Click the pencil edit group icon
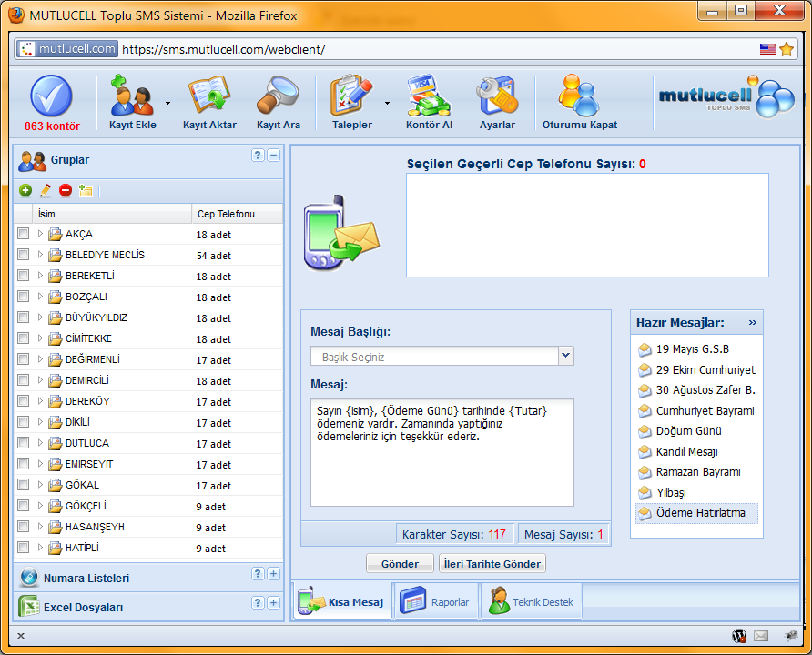The width and height of the screenshot is (812, 655). [46, 191]
